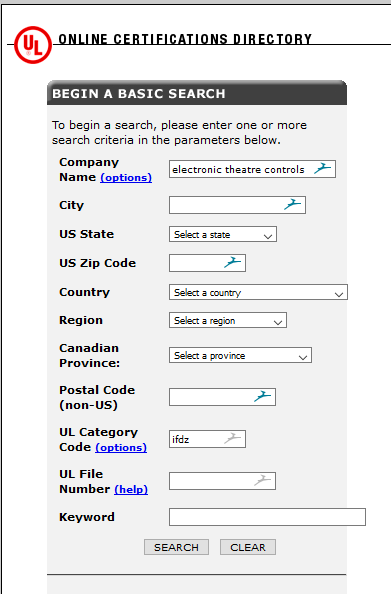Click the autofill icon in UL File Number field
Viewport: 391px width, 594px height.
[262, 480]
